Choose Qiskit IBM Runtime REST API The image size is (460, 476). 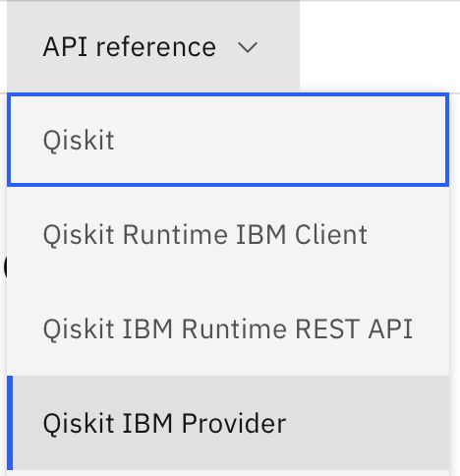click(228, 328)
